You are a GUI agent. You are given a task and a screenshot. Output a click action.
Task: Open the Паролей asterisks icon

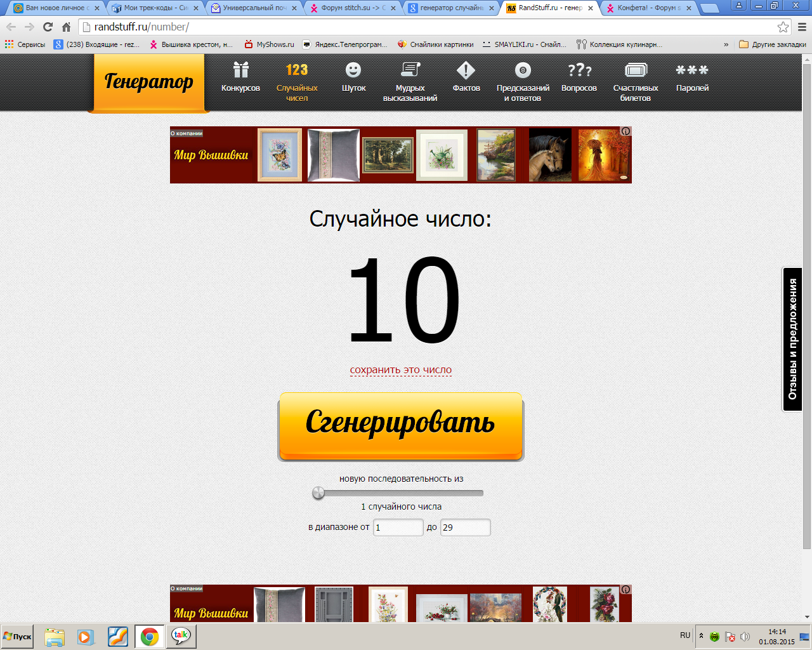pyautogui.click(x=692, y=70)
